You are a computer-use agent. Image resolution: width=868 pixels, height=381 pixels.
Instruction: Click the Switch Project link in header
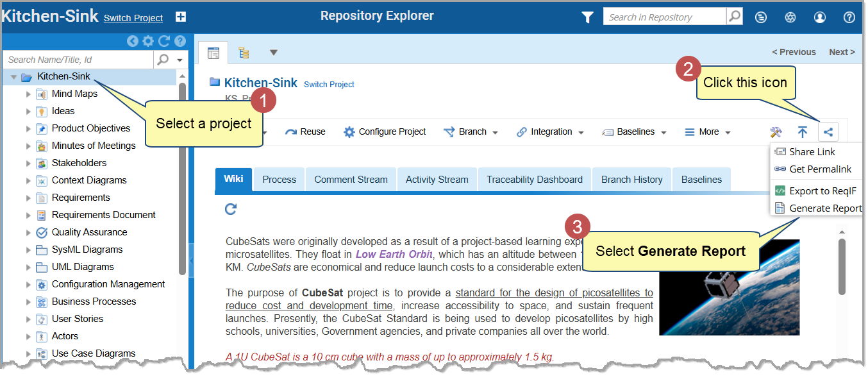click(133, 18)
